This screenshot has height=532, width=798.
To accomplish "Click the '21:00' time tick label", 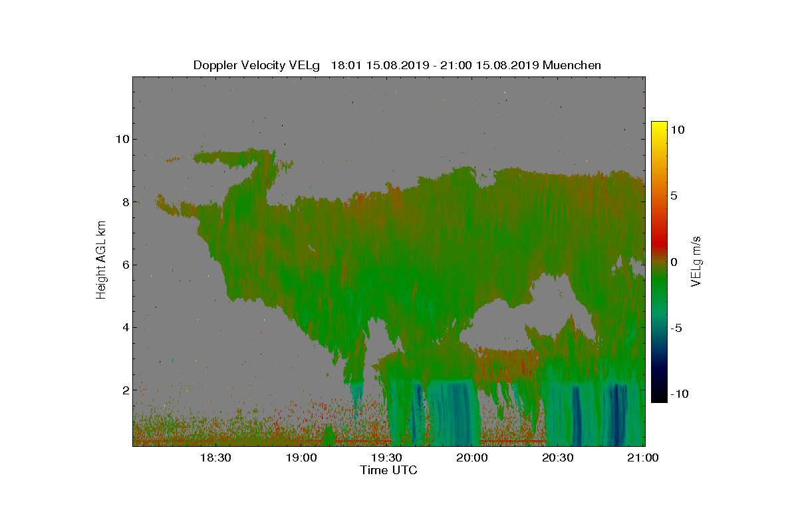I will [x=644, y=458].
